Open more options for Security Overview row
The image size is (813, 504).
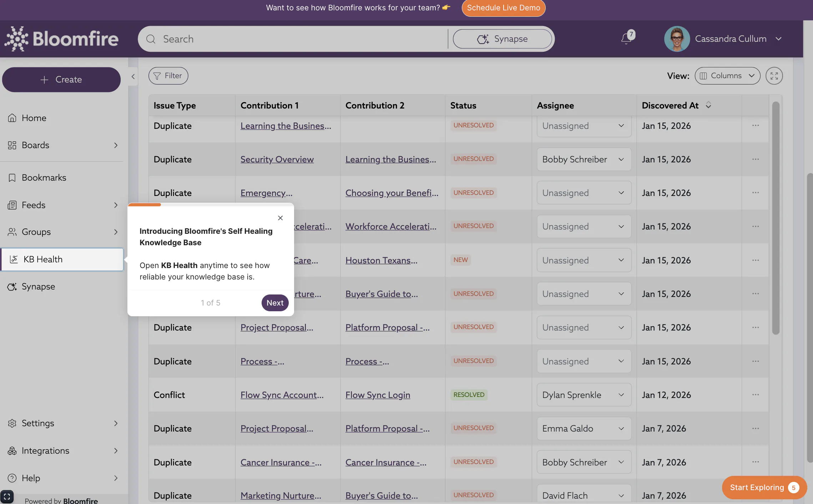[x=755, y=159]
